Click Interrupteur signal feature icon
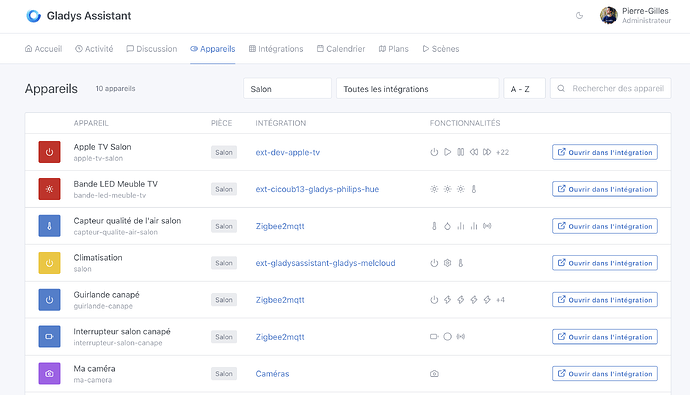The image size is (690, 395). click(x=461, y=336)
